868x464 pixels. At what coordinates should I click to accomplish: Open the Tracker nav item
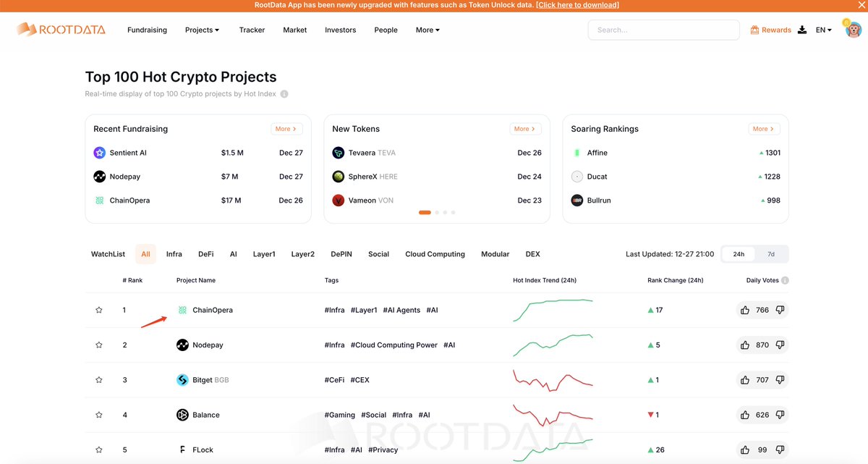coord(252,30)
